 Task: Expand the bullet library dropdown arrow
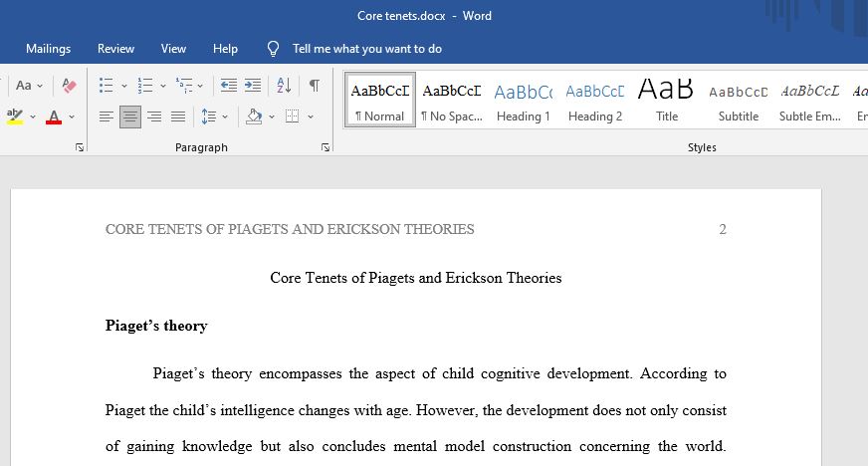point(124,86)
